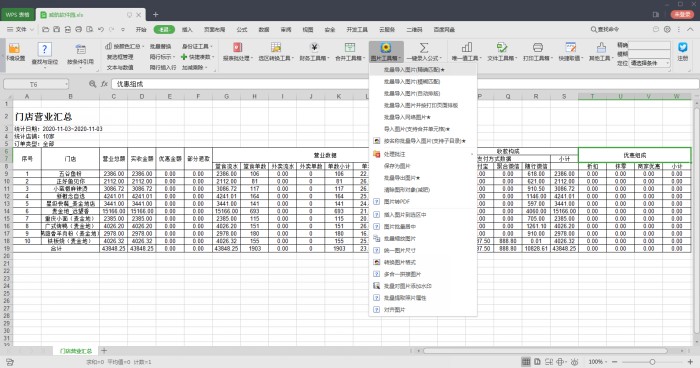
Task: Click the fx insert function icon
Action: click(104, 84)
